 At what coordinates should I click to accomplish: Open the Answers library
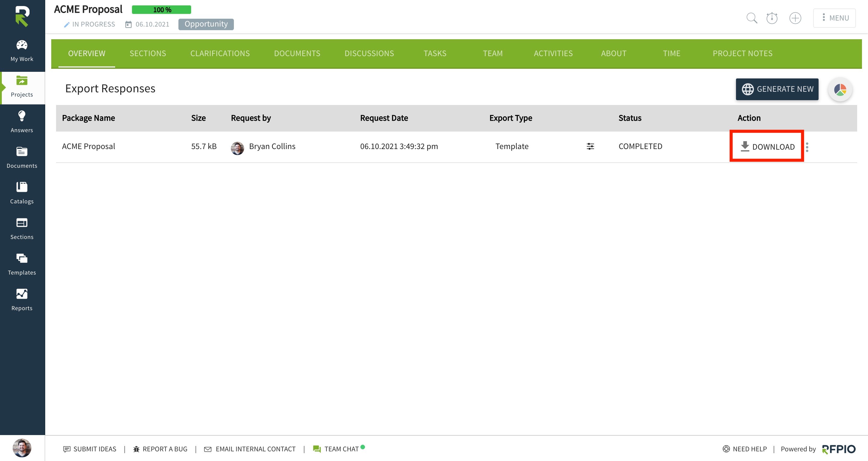[22, 122]
